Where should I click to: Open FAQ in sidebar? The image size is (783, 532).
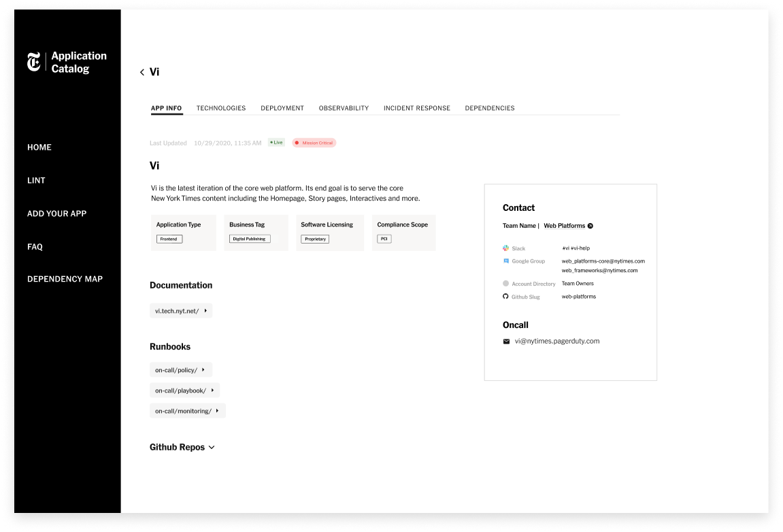pyautogui.click(x=35, y=247)
